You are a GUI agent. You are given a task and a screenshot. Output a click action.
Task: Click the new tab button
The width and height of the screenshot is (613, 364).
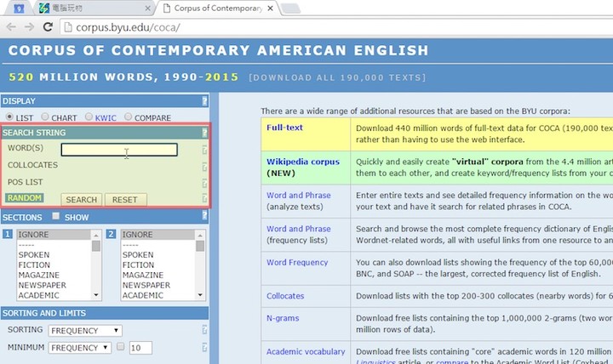click(290, 9)
